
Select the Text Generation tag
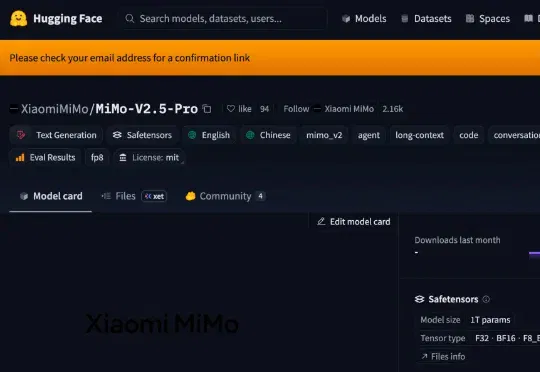[x=56, y=135]
